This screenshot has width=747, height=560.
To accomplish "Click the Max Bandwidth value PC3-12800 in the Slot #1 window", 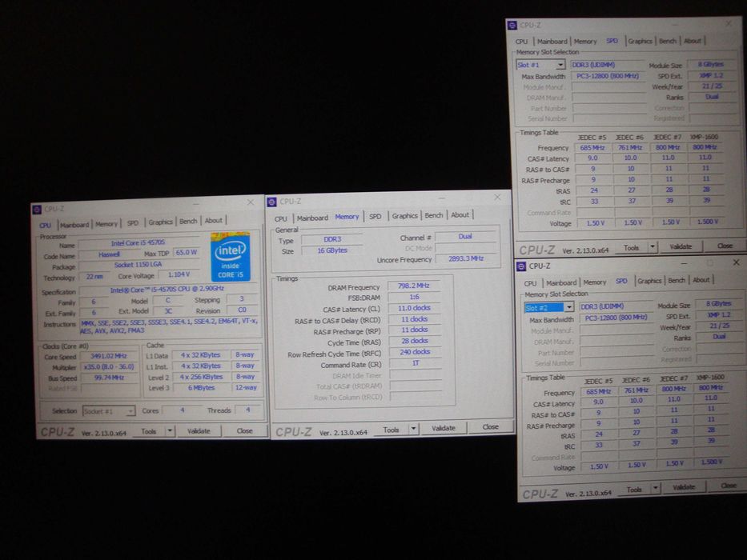I will 608,76.
